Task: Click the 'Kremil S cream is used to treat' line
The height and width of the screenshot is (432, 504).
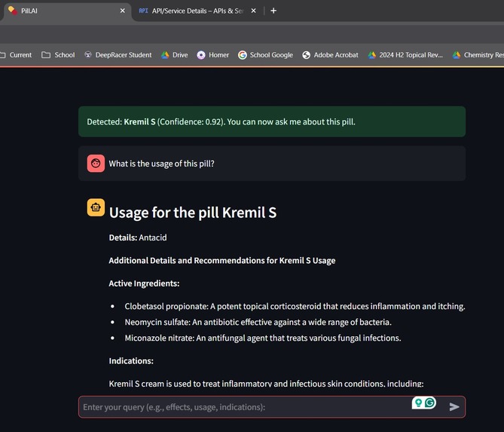Action: [266, 384]
